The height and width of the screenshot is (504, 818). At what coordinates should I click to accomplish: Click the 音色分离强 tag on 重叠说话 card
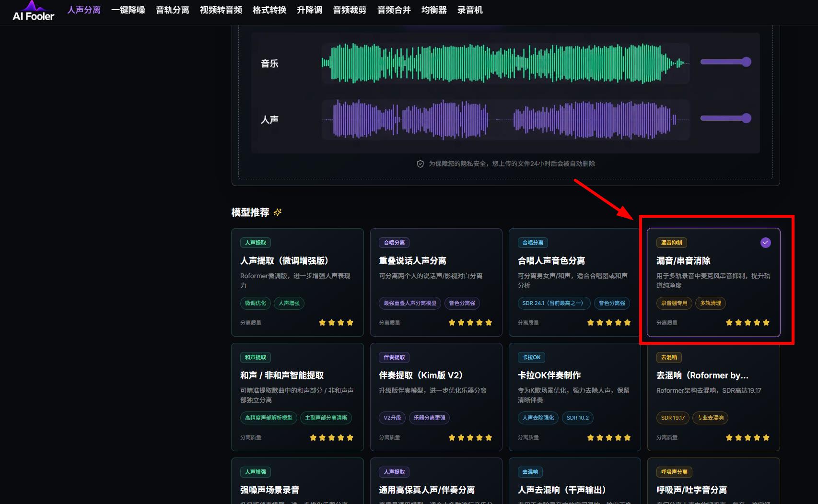pos(462,303)
